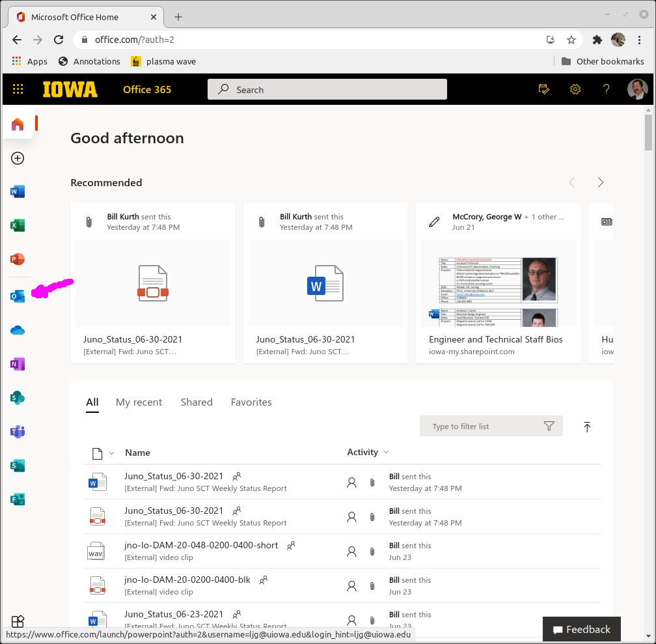Open the plasma wave bookmark

click(x=163, y=62)
